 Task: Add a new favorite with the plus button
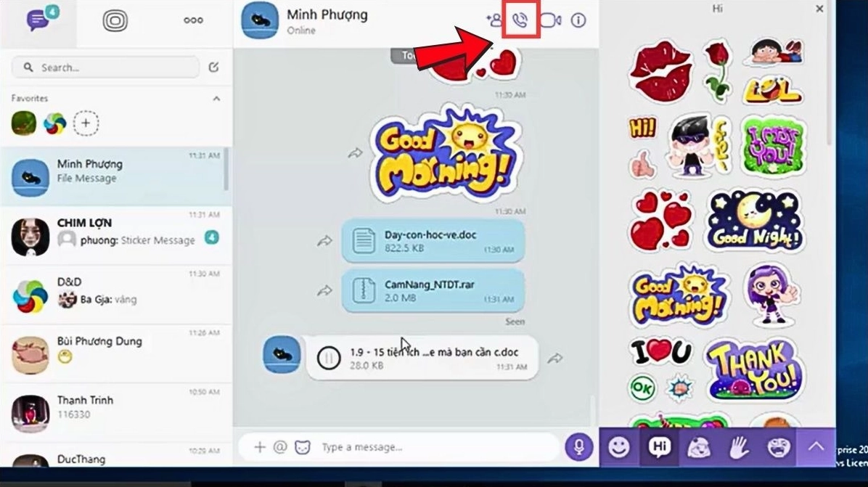[x=86, y=123]
